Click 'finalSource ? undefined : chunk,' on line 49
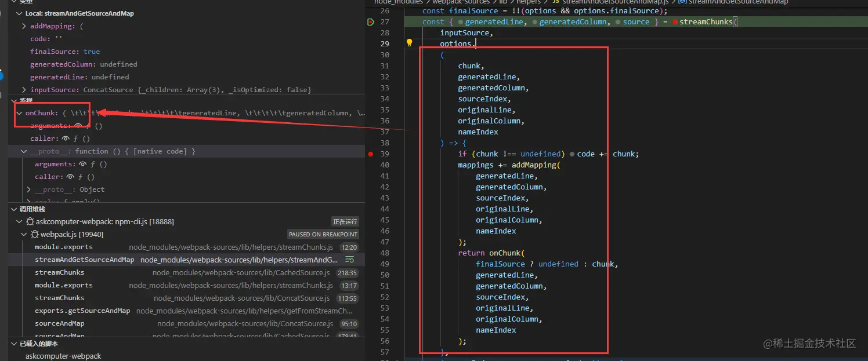Screen dimensions: 868x361 click(x=547, y=264)
